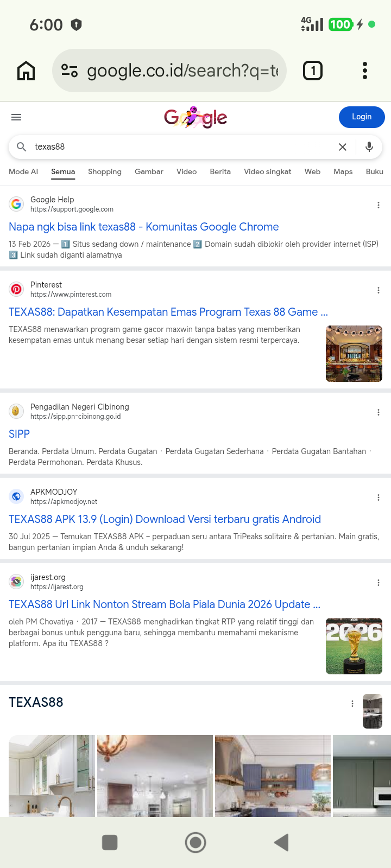This screenshot has width=391, height=868.
Task: Switch to Berita tab
Action: 220,171
